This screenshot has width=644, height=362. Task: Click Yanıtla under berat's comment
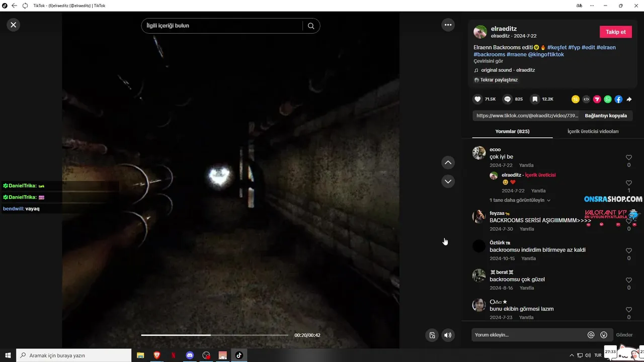tap(527, 288)
